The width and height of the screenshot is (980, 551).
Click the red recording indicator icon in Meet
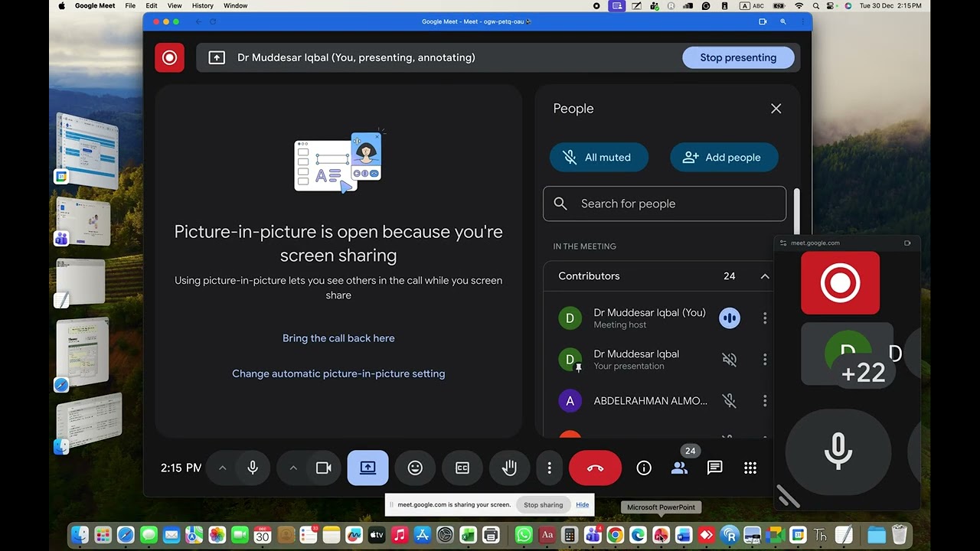169,57
